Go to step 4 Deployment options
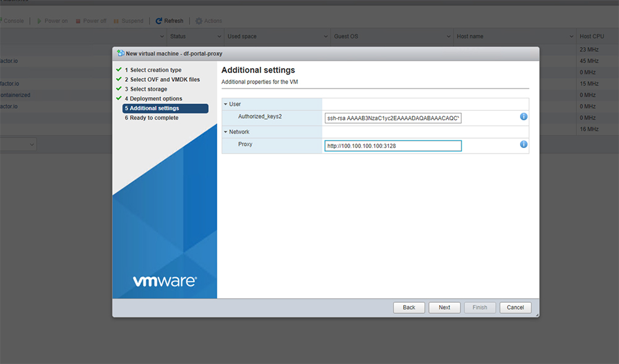Viewport: 619px width, 364px height. coord(153,98)
